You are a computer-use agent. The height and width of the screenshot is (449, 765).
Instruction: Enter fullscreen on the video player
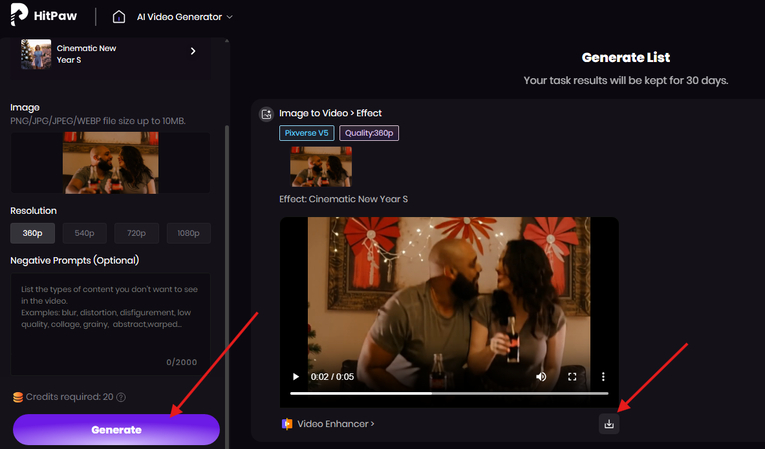tap(572, 377)
